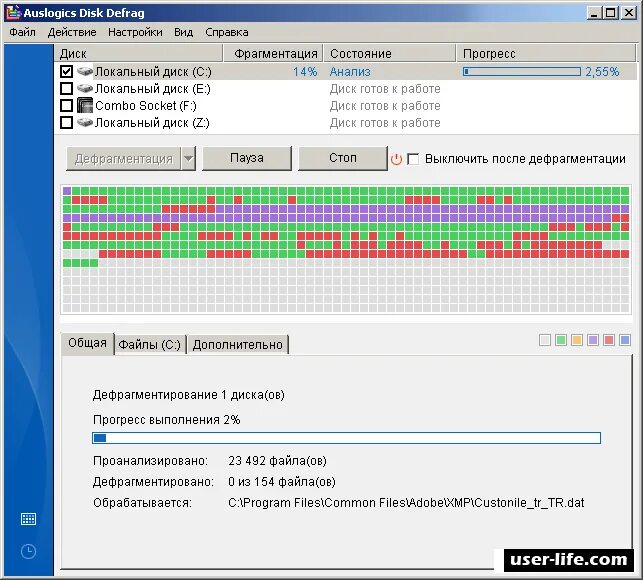Screen dimensions: 643x580
Task: Click the 14% fragmentation value
Action: point(305,72)
